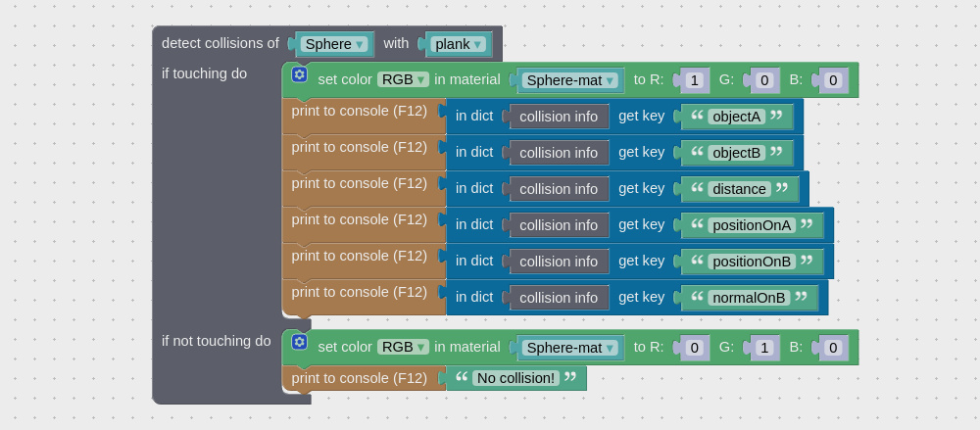
Task: Select collision info variable in distance row
Action: coord(559,189)
